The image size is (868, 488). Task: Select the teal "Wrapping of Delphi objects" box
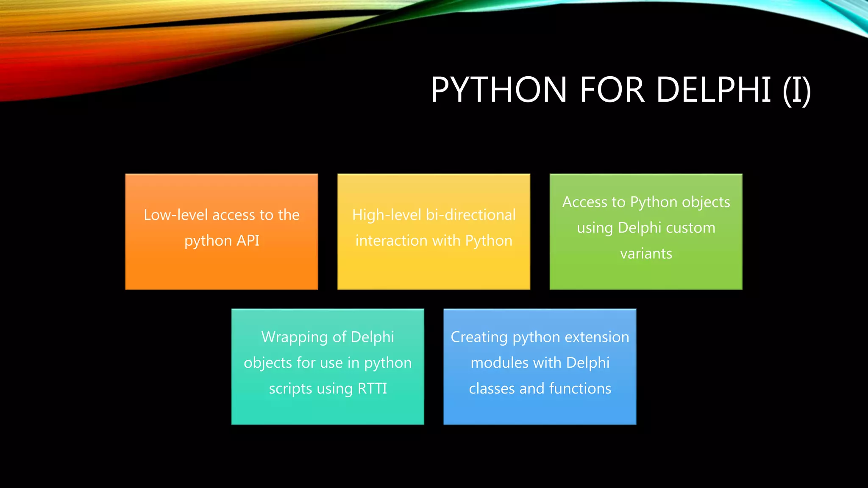(x=328, y=367)
